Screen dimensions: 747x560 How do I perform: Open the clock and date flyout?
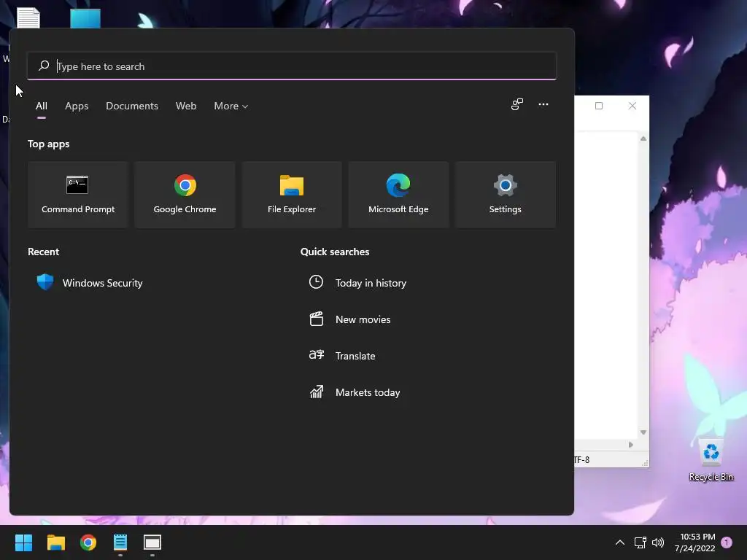694,542
